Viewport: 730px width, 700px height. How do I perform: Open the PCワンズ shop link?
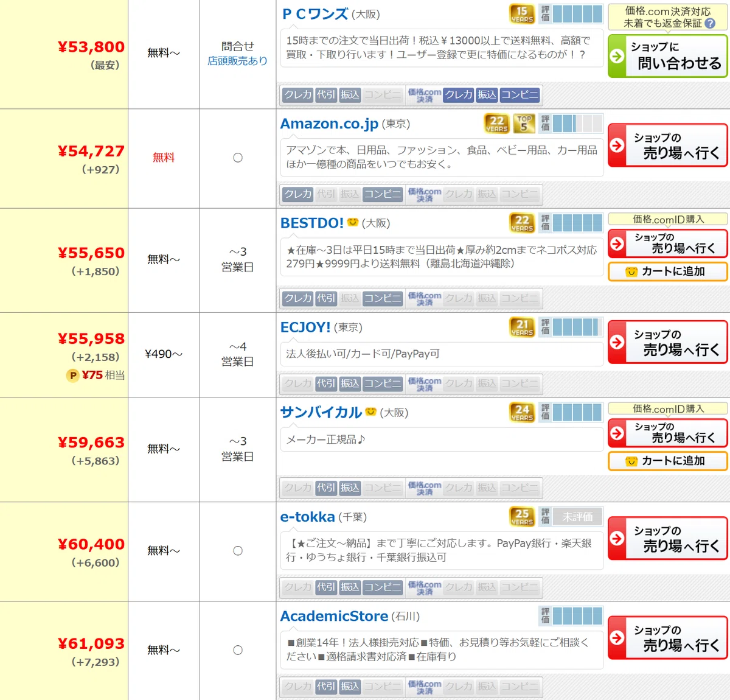[x=315, y=14]
